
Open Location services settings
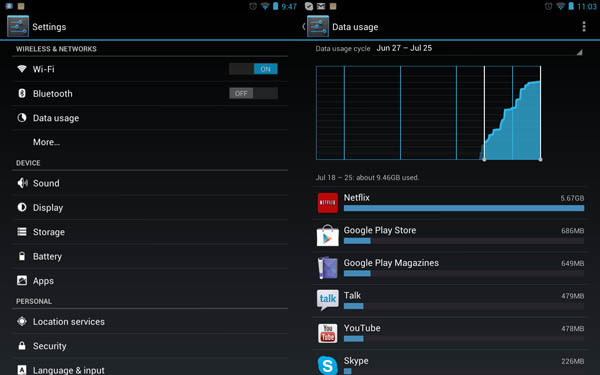point(150,321)
